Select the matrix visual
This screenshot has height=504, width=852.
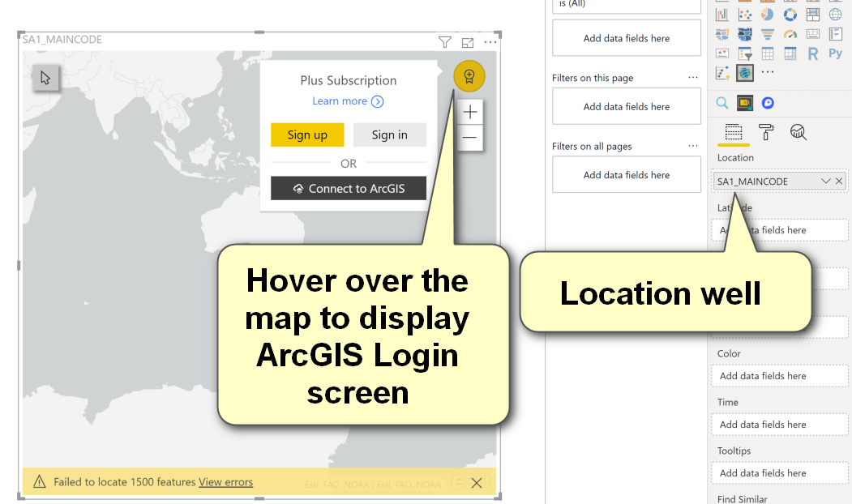coord(790,53)
